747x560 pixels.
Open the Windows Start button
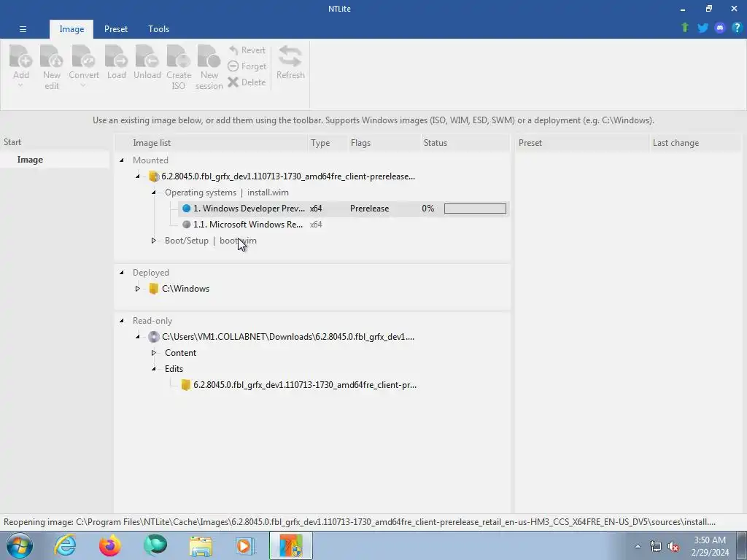click(x=20, y=545)
